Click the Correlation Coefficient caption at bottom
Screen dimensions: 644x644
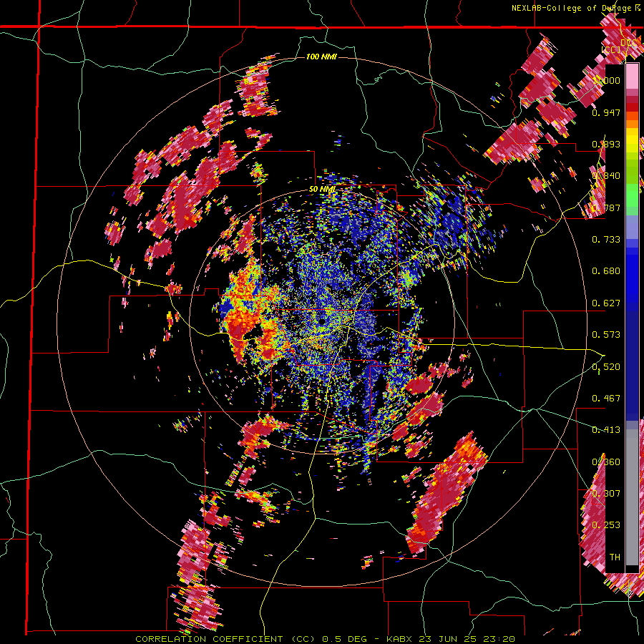(325, 639)
